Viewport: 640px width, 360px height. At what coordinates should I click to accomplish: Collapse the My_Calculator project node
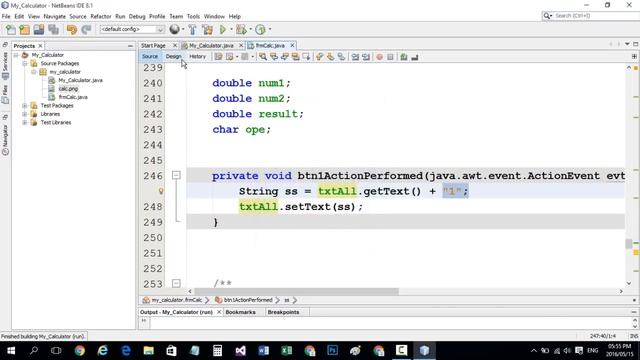coord(16,55)
